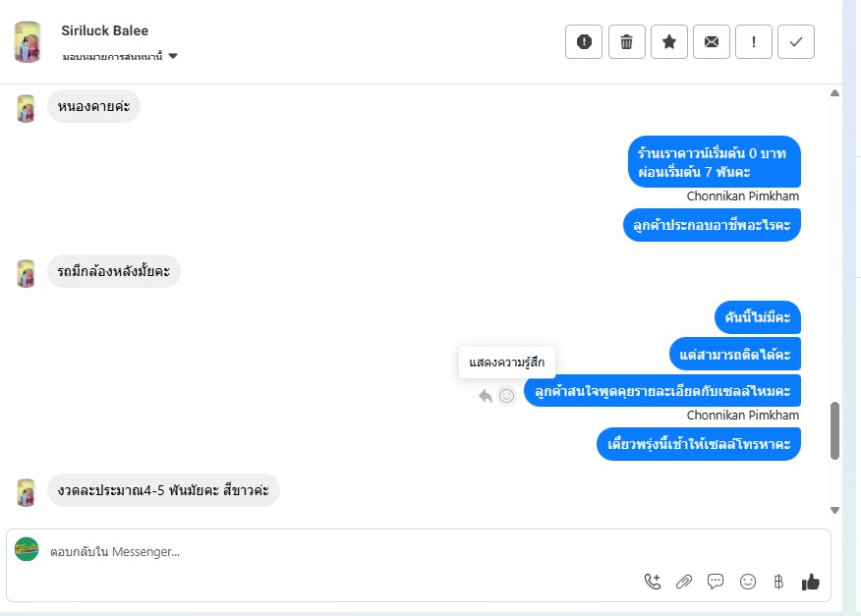Open emoji picker in reply toolbar
This screenshot has width=861, height=616.
click(x=747, y=582)
